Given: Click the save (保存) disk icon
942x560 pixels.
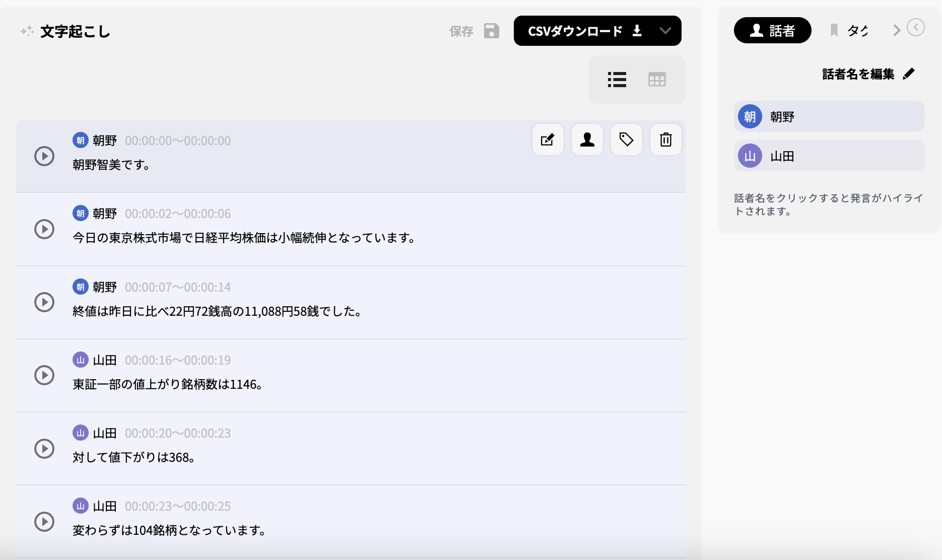Looking at the screenshot, I should click(491, 31).
